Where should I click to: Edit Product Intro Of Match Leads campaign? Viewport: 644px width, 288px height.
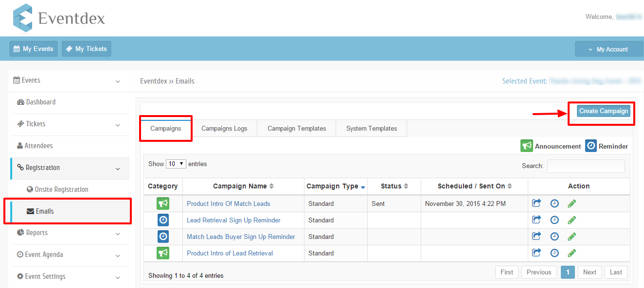pyautogui.click(x=572, y=203)
